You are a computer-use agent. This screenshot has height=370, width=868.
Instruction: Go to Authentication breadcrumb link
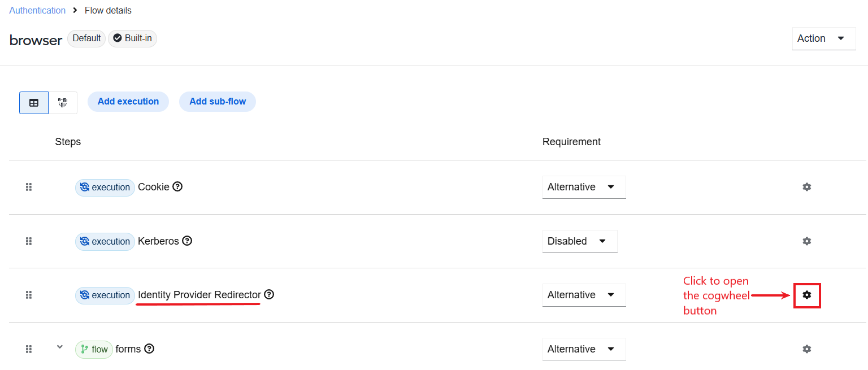pos(37,10)
